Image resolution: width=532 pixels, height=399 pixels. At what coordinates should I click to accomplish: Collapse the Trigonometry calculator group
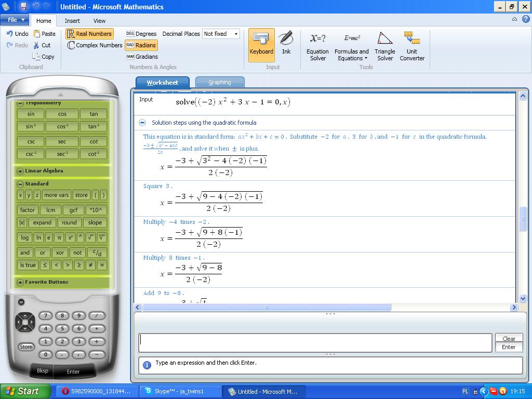[x=20, y=103]
